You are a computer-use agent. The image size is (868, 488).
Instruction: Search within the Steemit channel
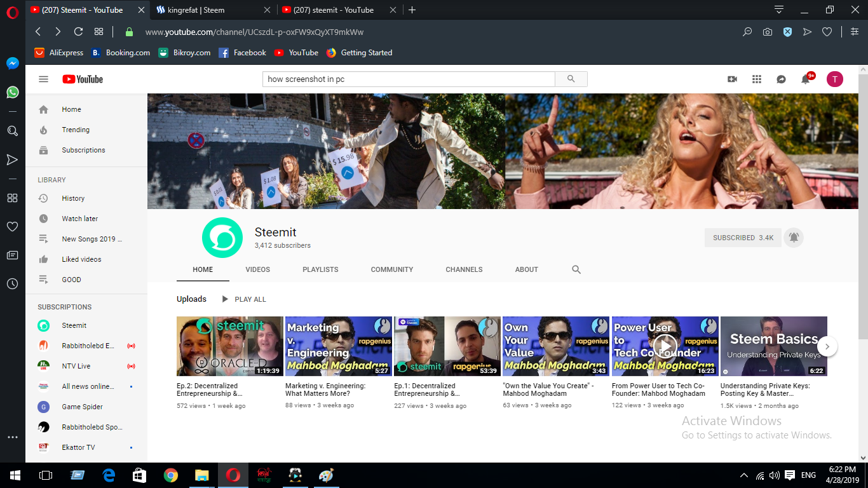tap(576, 269)
